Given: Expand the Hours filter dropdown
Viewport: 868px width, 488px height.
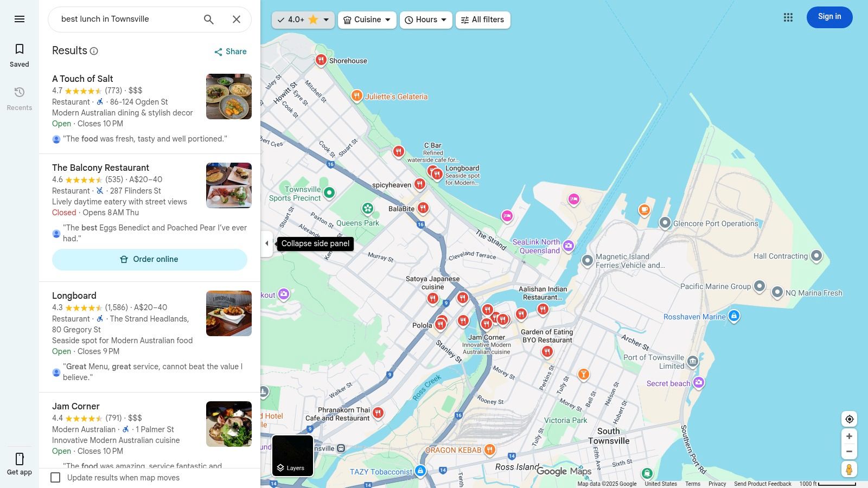Looking at the screenshot, I should pyautogui.click(x=426, y=20).
